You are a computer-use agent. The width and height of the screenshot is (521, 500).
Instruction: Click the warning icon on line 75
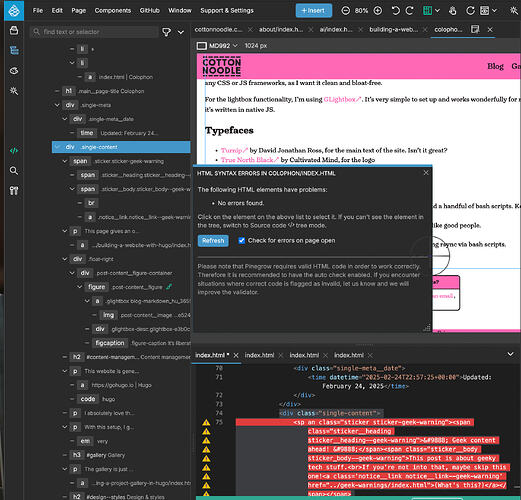click(206, 422)
